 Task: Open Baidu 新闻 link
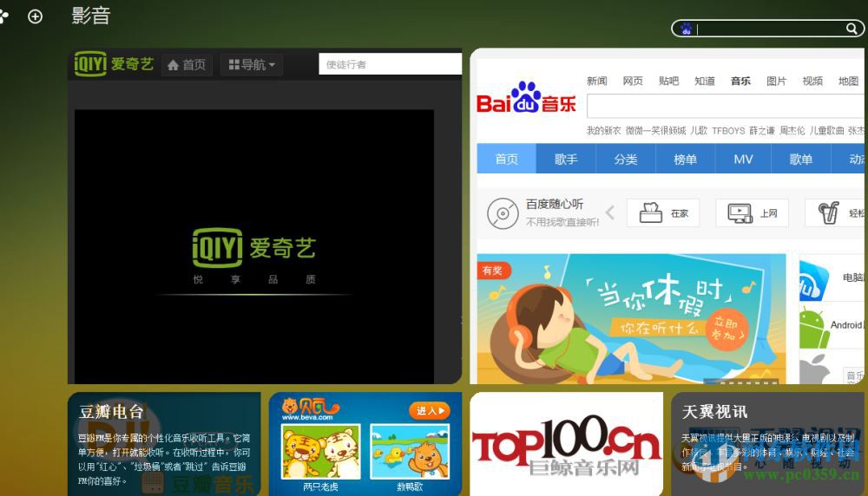click(597, 82)
